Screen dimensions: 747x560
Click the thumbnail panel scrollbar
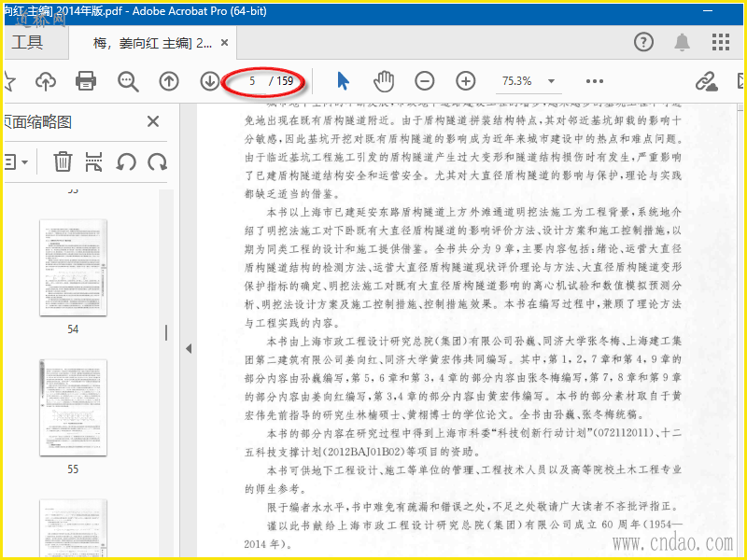point(166,332)
